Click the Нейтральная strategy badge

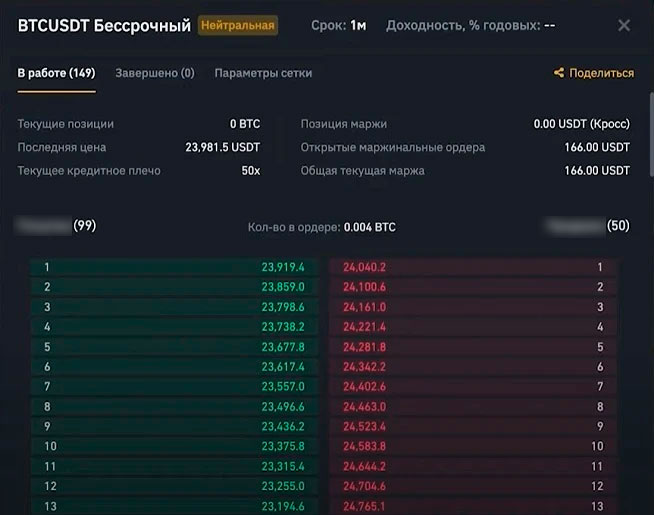pos(238,25)
